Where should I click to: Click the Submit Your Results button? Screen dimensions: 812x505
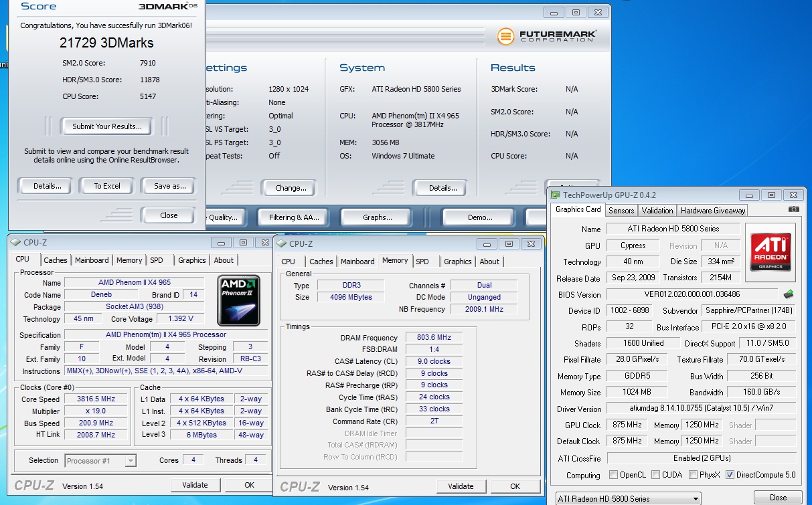point(107,126)
